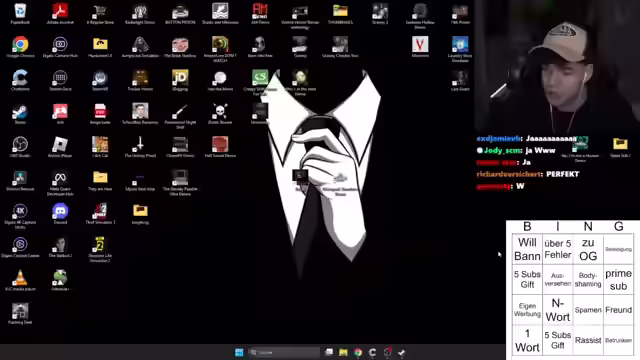
Task: Open the Elgato Control Center shortcut
Action: pyautogui.click(x=20, y=247)
